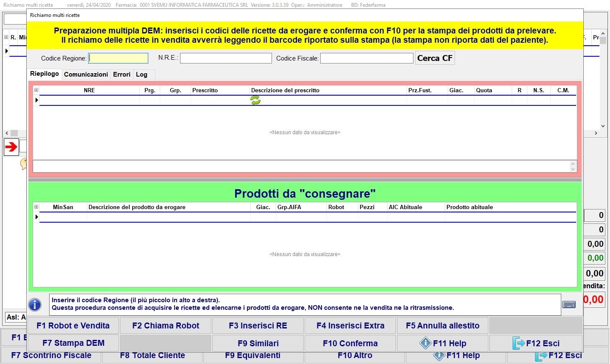This screenshot has height=364, width=610.
Task: Expand the products grid column chooser
Action: pyautogui.click(x=36, y=207)
